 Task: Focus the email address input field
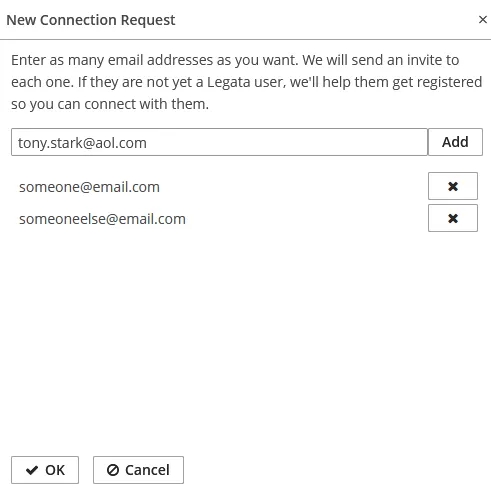coord(219,142)
